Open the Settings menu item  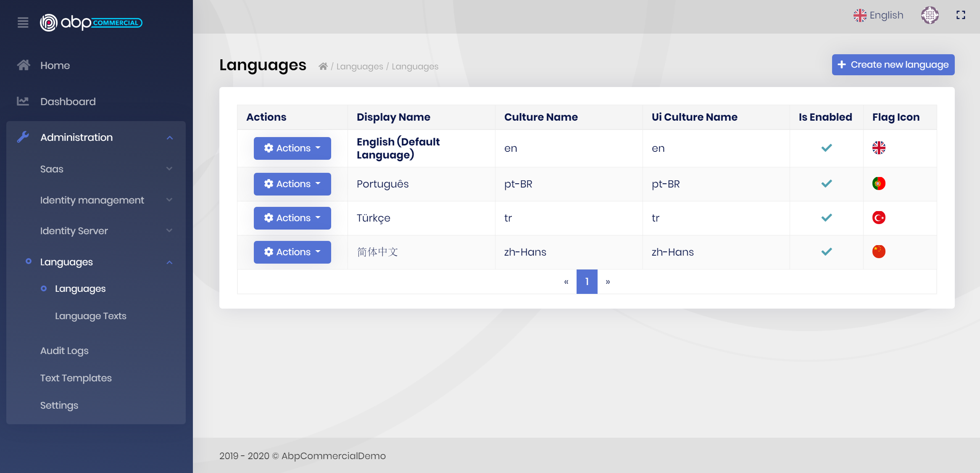[x=59, y=405]
